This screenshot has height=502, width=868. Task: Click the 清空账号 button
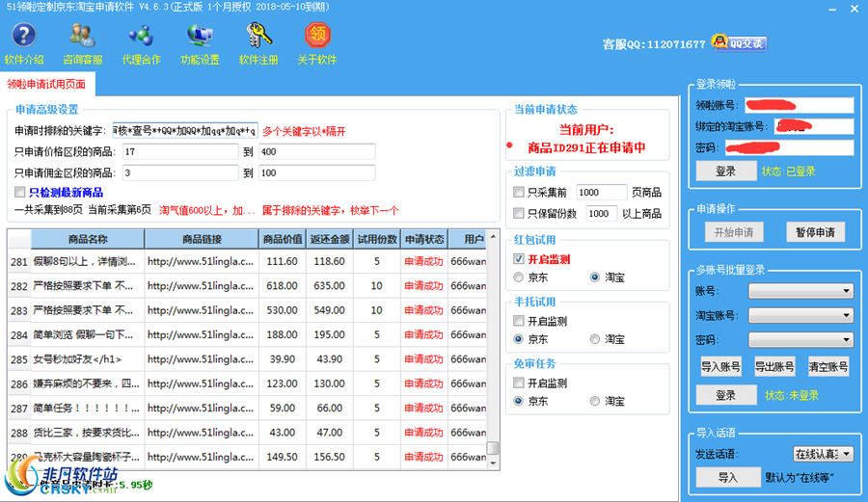coord(828,366)
